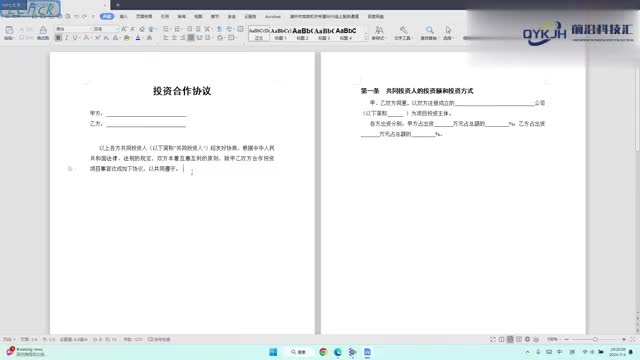Screen dimensions: 640x360
Task: Decrease paragraph indent
Action: pos(189,29)
